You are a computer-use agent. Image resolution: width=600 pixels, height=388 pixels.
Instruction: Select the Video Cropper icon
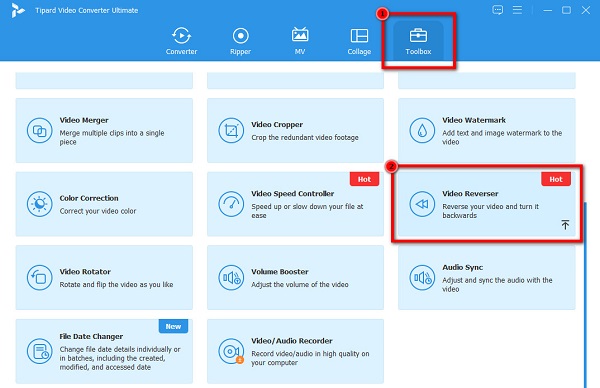click(231, 130)
